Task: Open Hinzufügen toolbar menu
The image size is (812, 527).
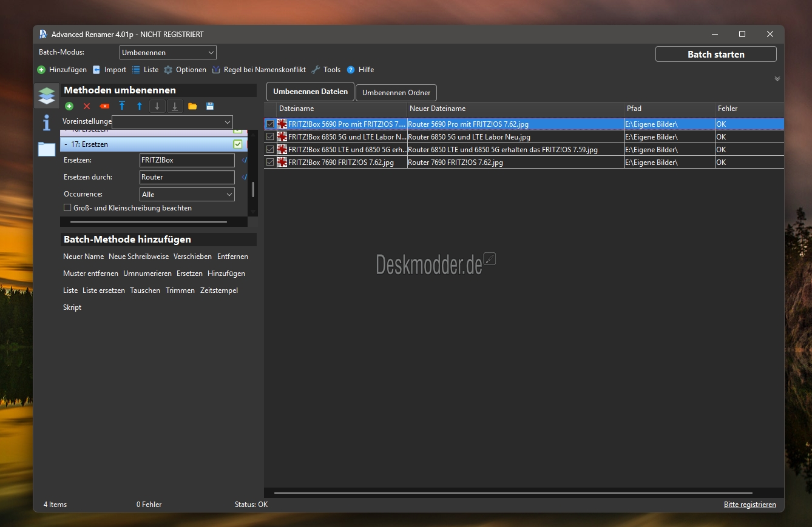Action: [x=62, y=70]
